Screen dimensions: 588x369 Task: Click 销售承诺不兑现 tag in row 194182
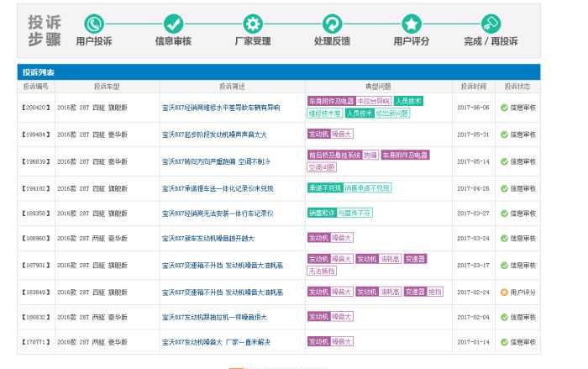tap(368, 188)
